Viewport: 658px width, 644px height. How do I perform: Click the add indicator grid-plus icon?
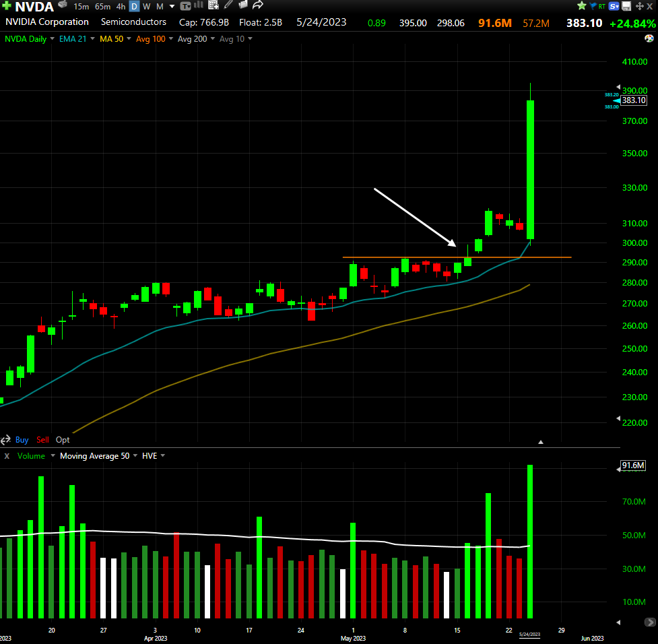[213, 5]
